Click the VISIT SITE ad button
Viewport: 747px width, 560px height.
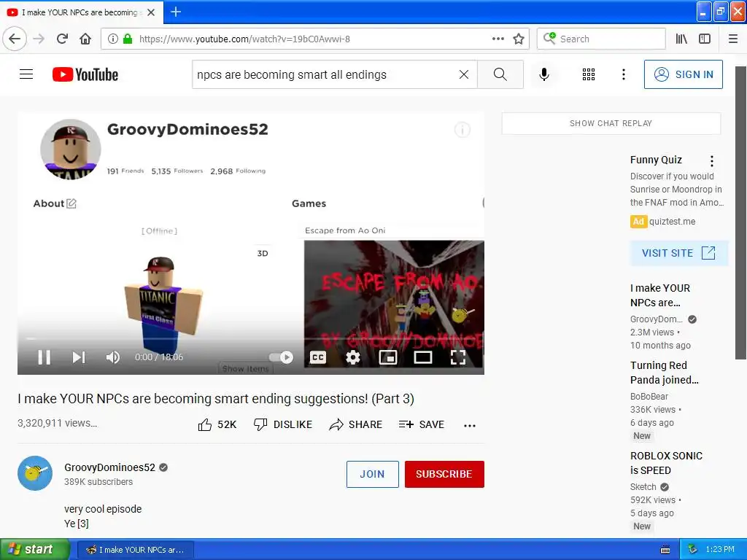679,253
